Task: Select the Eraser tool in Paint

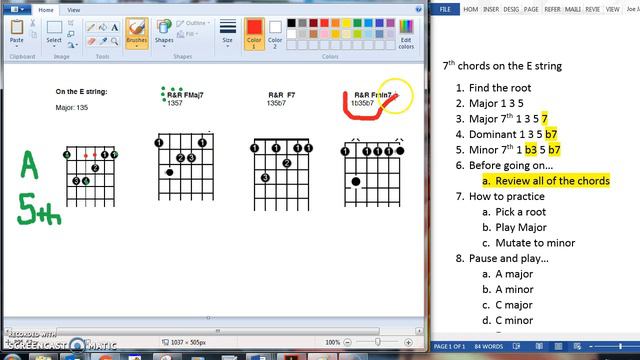Action: coord(91,41)
